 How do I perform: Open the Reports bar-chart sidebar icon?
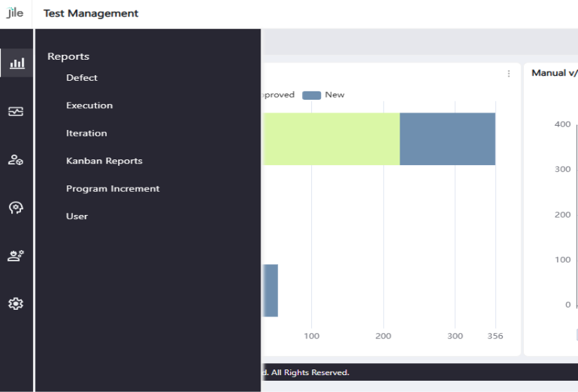click(17, 63)
